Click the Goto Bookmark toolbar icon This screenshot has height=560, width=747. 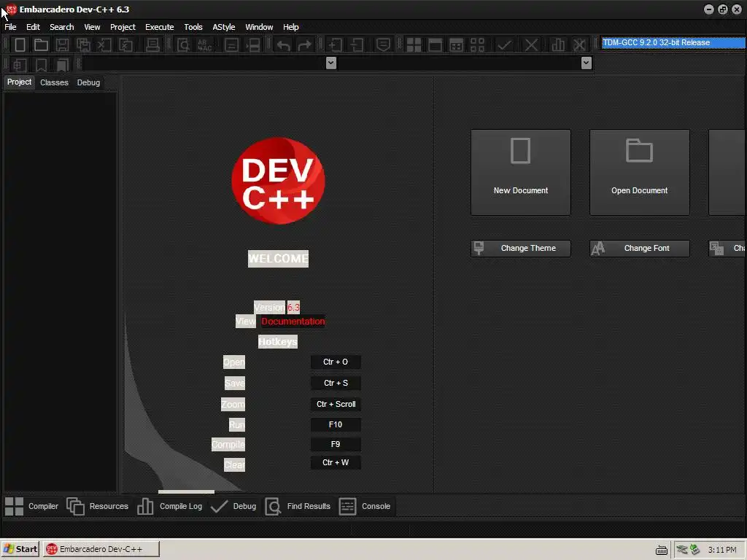coord(63,64)
